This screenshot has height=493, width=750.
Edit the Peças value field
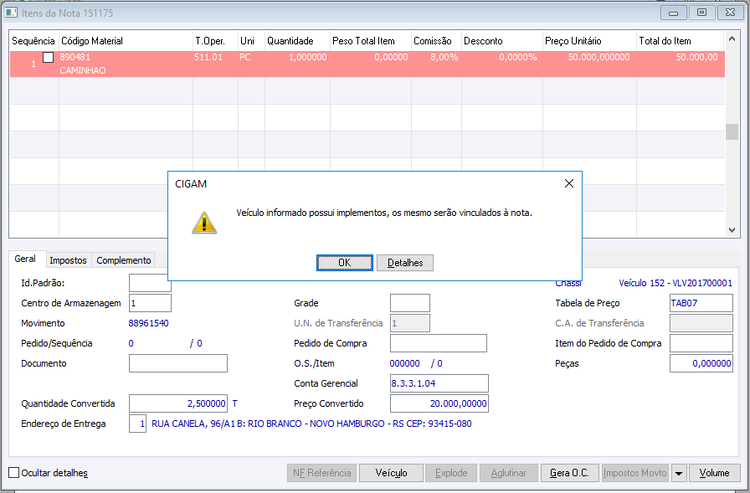pyautogui.click(x=701, y=363)
